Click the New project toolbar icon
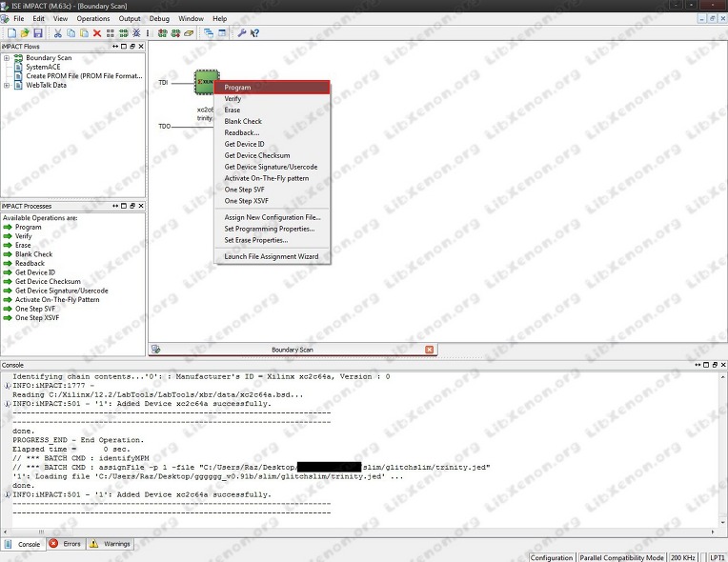Viewport: 728px width, 562px height. [x=11, y=33]
